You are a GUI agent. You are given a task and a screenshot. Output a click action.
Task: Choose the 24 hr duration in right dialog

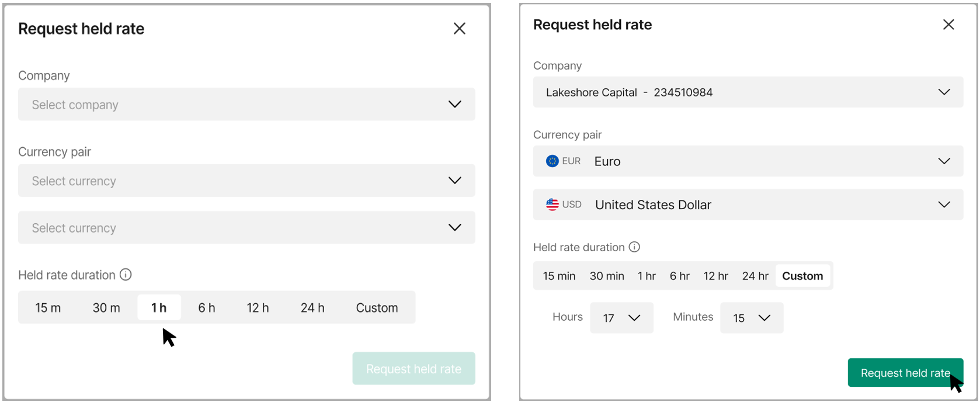[x=755, y=276]
